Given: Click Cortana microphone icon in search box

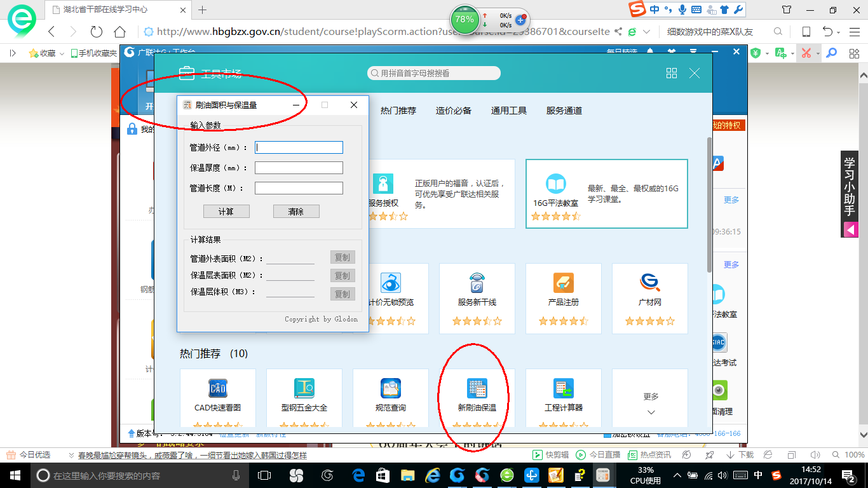Looking at the screenshot, I should [x=236, y=475].
